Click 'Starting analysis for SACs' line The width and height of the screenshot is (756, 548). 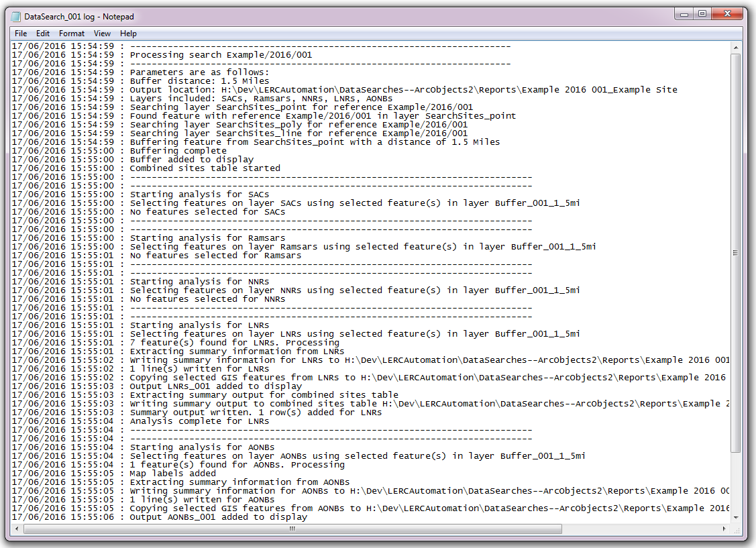point(140,195)
